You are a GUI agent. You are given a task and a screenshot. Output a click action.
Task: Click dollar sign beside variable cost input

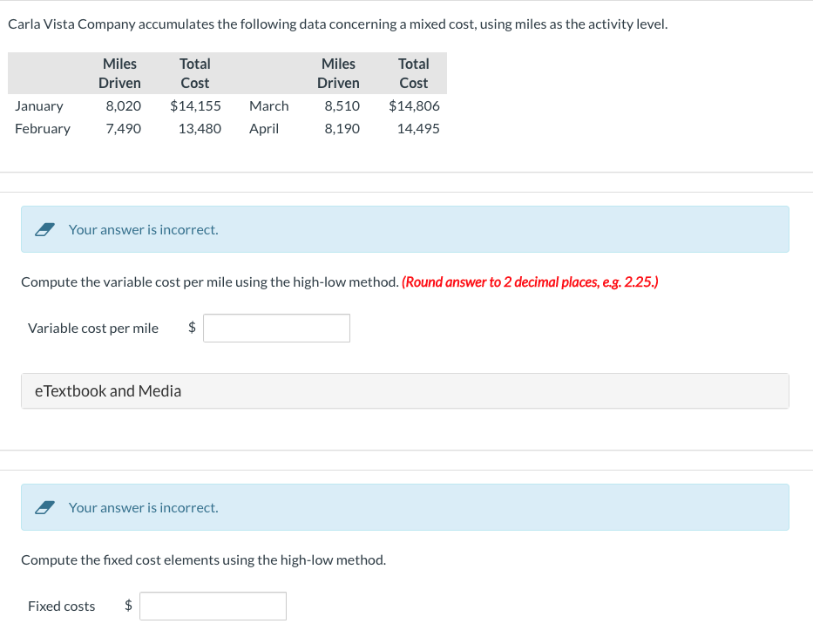pos(192,327)
